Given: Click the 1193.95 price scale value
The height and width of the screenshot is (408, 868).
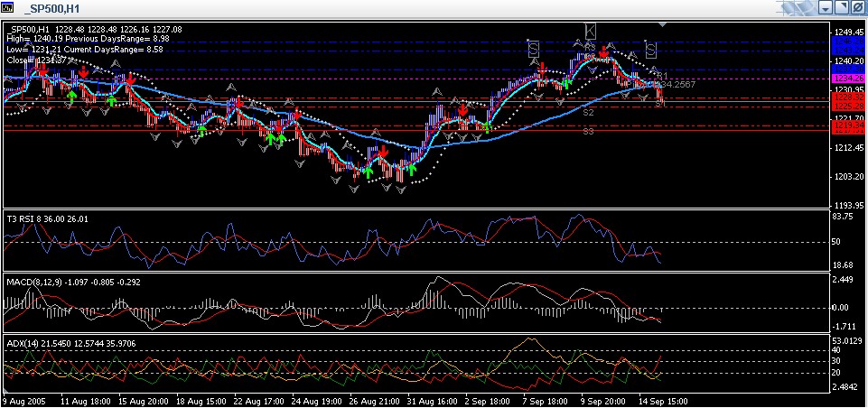Looking at the screenshot, I should coord(850,206).
